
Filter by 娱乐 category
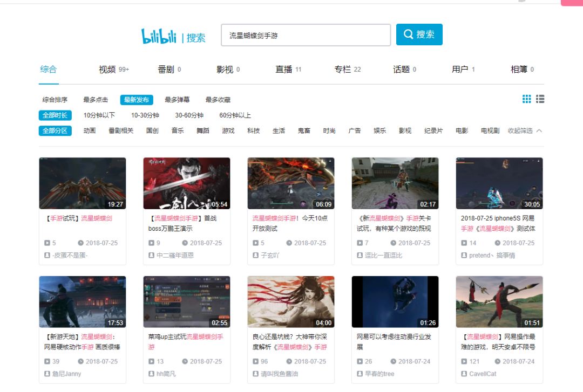pyautogui.click(x=380, y=131)
